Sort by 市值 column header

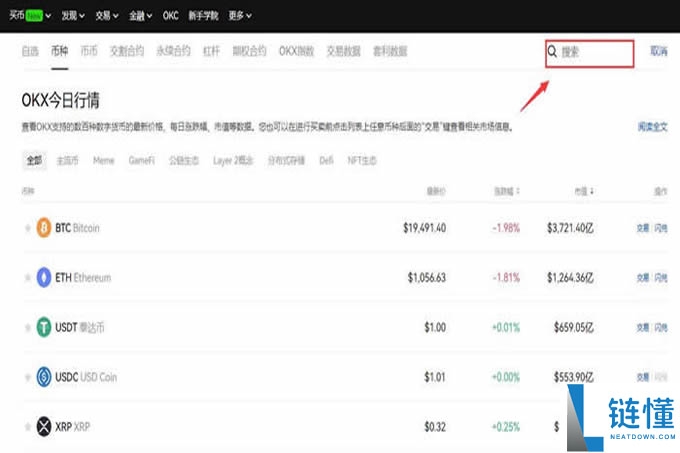click(584, 191)
